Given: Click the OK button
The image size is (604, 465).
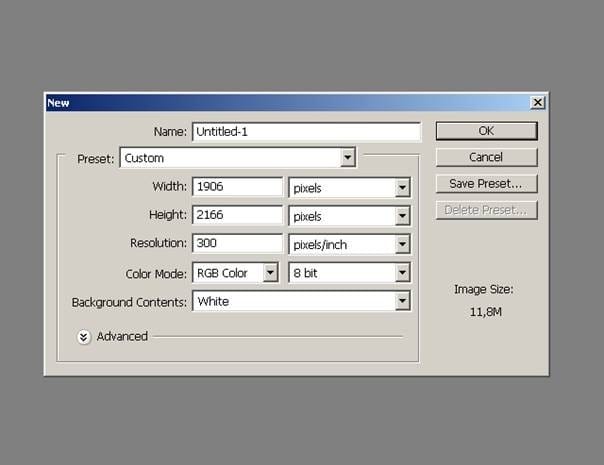Looking at the screenshot, I should pos(487,131).
